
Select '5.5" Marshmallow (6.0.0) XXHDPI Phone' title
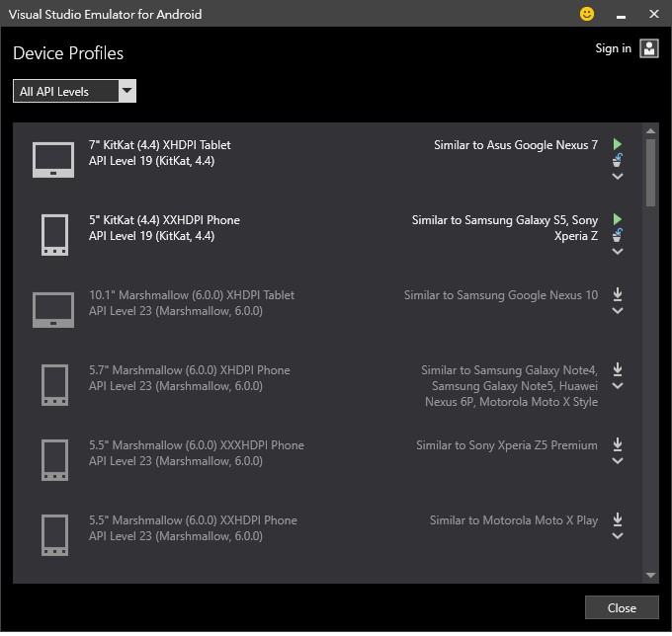pyautogui.click(x=193, y=519)
